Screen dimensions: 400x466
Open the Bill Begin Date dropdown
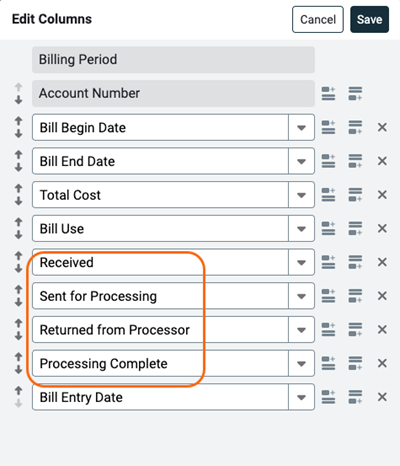(x=301, y=127)
